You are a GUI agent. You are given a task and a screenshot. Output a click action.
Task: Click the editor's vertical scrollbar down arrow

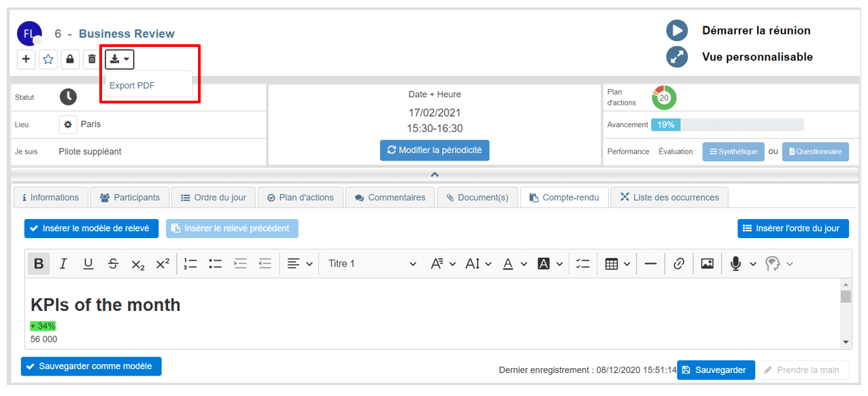[846, 342]
